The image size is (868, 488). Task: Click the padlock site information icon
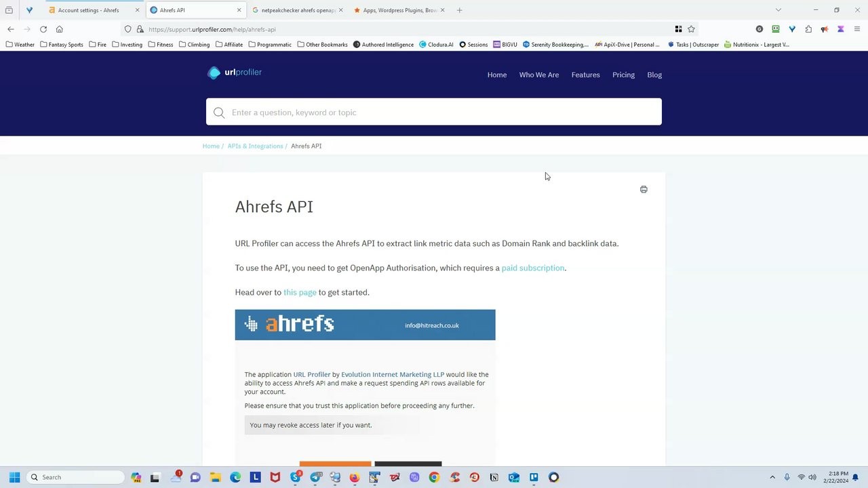click(140, 29)
